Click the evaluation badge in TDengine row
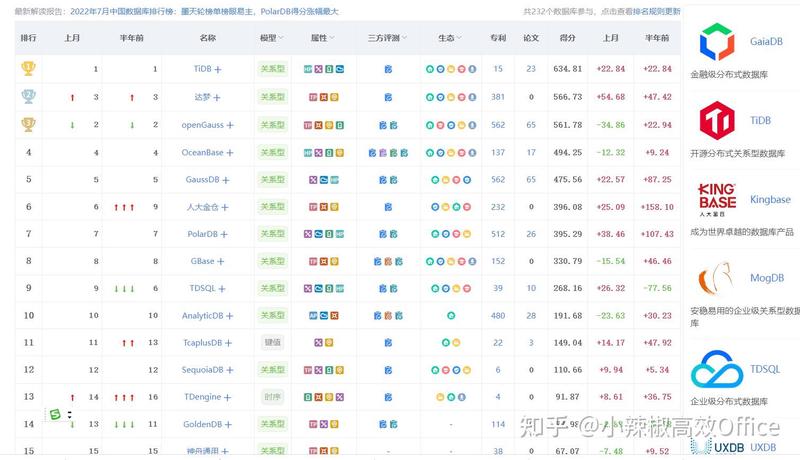Screen dimensions: 800x460 pos(388,397)
